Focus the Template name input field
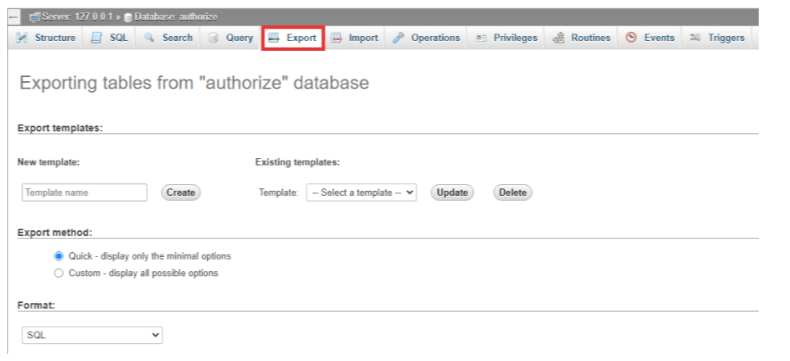The height and width of the screenshot is (361, 790). [x=85, y=192]
